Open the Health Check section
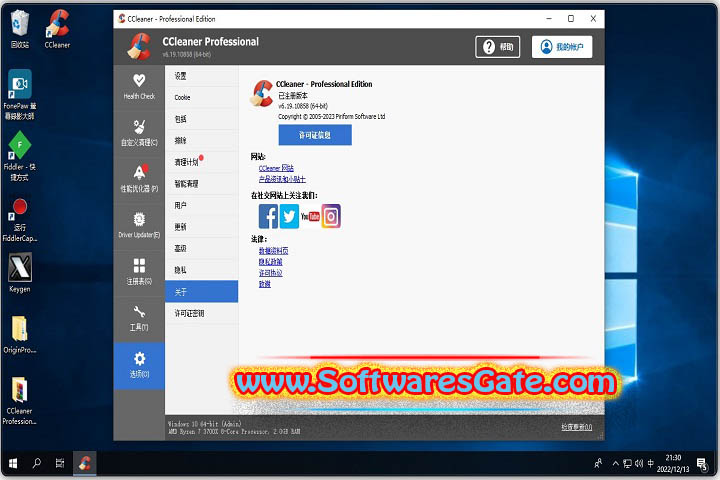The image size is (720, 480). [x=139, y=87]
